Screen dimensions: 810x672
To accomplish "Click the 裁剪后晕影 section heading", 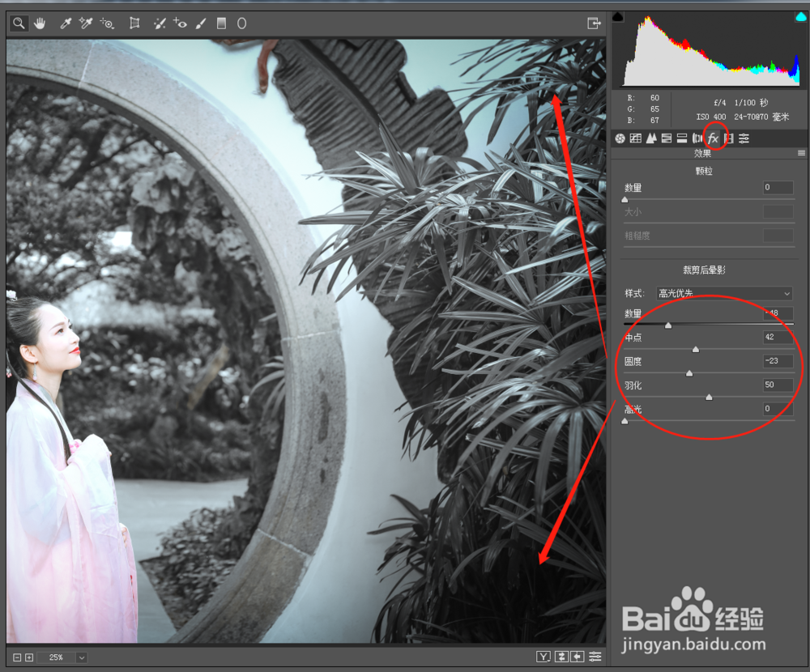I will pyautogui.click(x=704, y=270).
